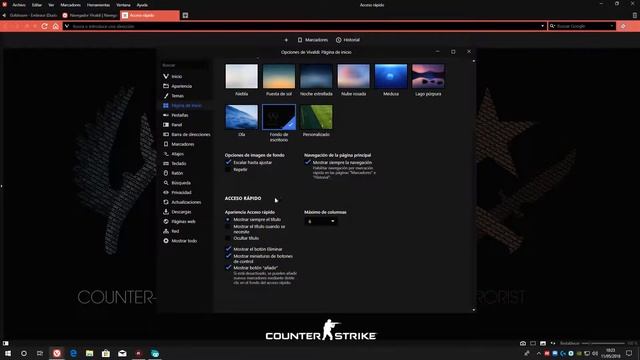Expand search field history arrow
This screenshot has width=640, height=360.
click(611, 26)
